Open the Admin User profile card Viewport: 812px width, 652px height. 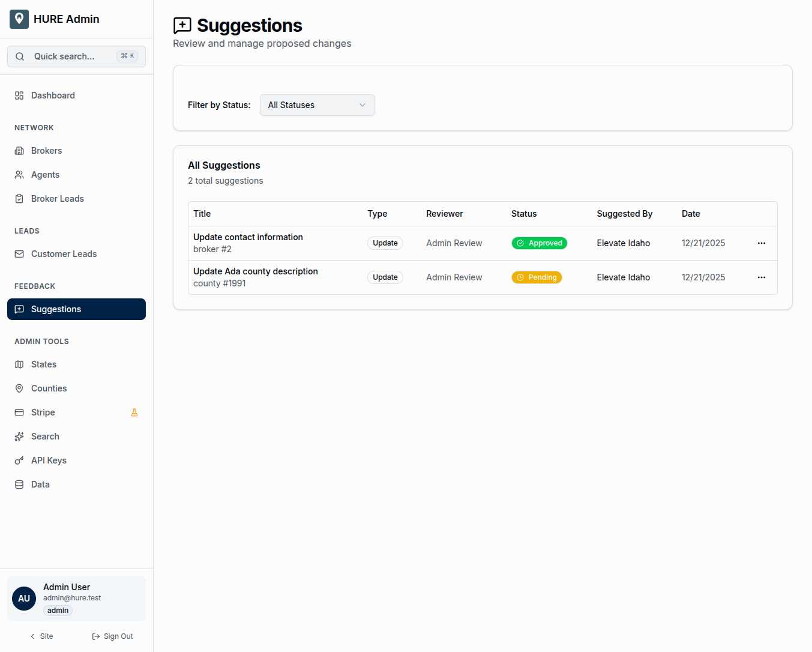point(76,599)
